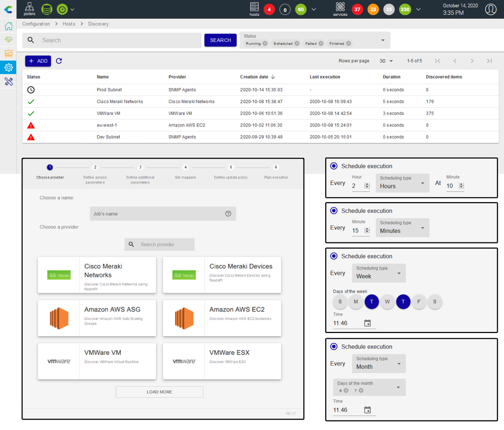Click the Home icon in sidebar
Image resolution: width=504 pixels, height=430 pixels.
[x=9, y=26]
